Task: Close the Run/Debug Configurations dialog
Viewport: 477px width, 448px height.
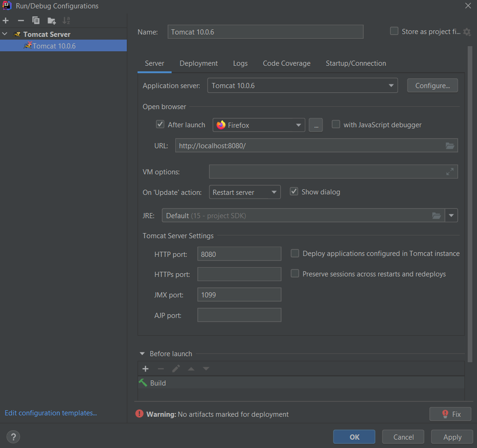Action: pos(468,6)
